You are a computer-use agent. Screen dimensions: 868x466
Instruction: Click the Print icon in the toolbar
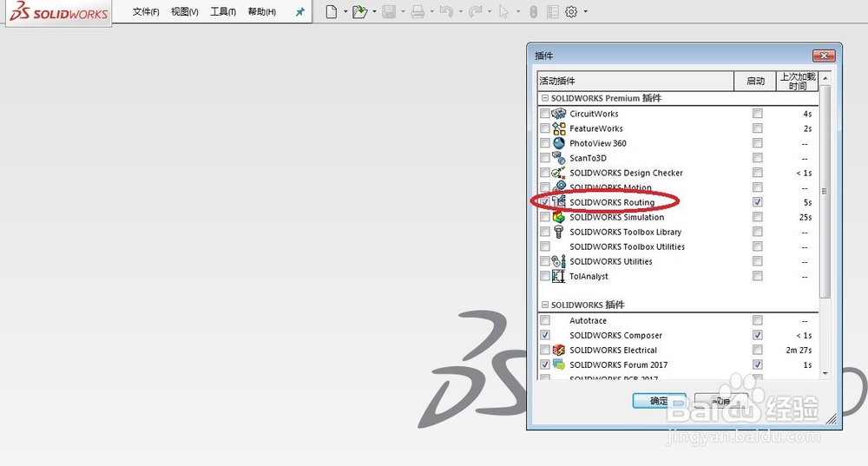point(418,11)
